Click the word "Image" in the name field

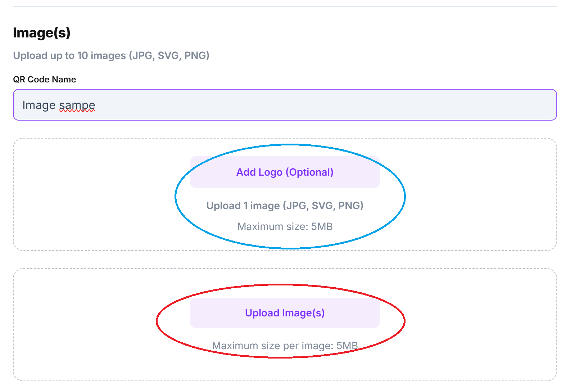[x=39, y=105]
